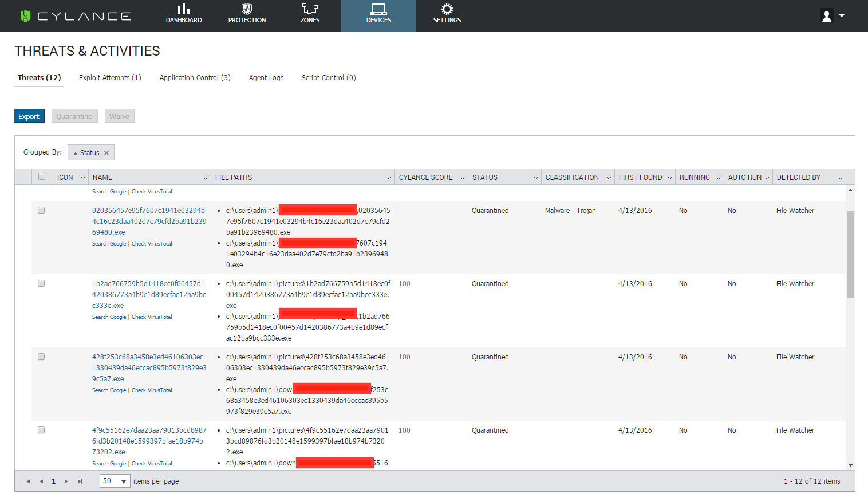Switch to Script Control (0) tab
868x502 pixels.
(329, 78)
